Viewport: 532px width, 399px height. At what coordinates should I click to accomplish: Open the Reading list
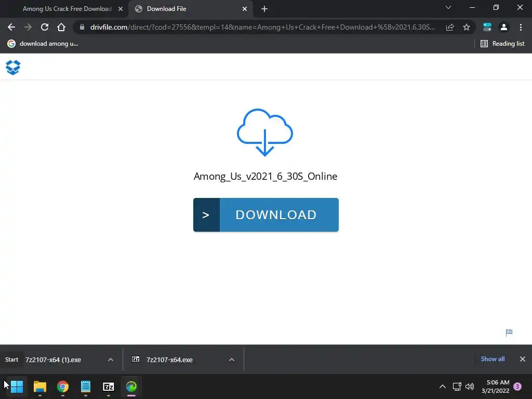(502, 44)
